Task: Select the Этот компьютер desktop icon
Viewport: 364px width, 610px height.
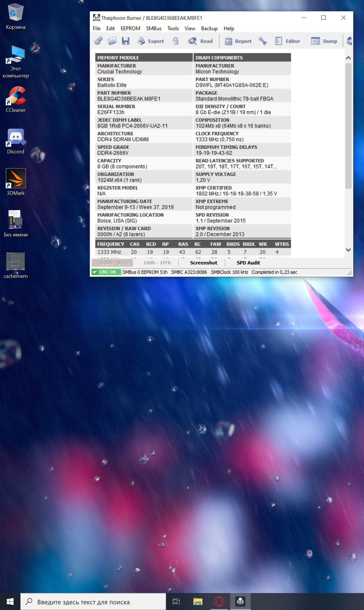Action: pos(16,62)
